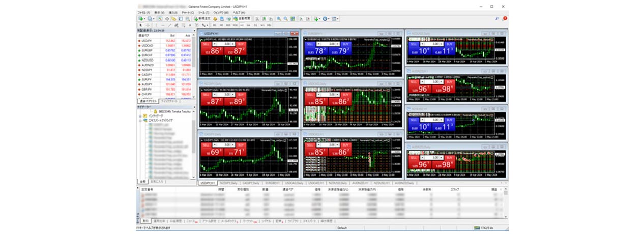Viewport: 644px width, 234px height.
Task: Open the ニュース news terminal tab
Action: [x=191, y=221]
